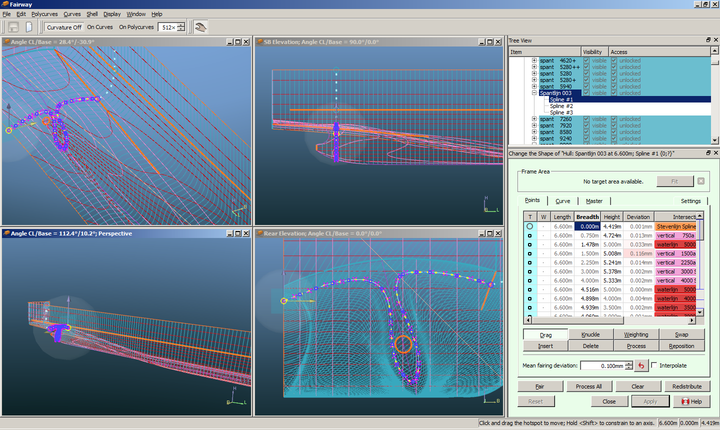Screen dimensions: 720x430
Task: Select Spline #2 in the tree
Action: click(562, 106)
